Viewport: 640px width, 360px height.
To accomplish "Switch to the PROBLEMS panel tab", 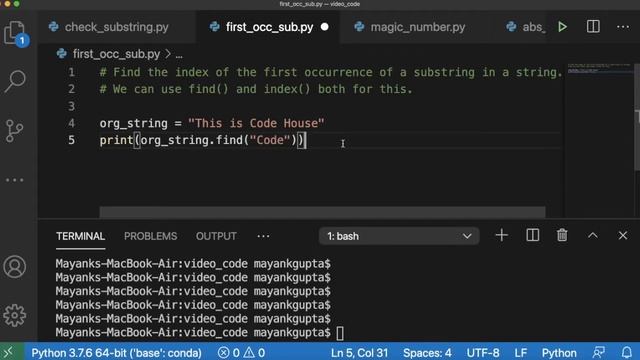I will pos(151,236).
